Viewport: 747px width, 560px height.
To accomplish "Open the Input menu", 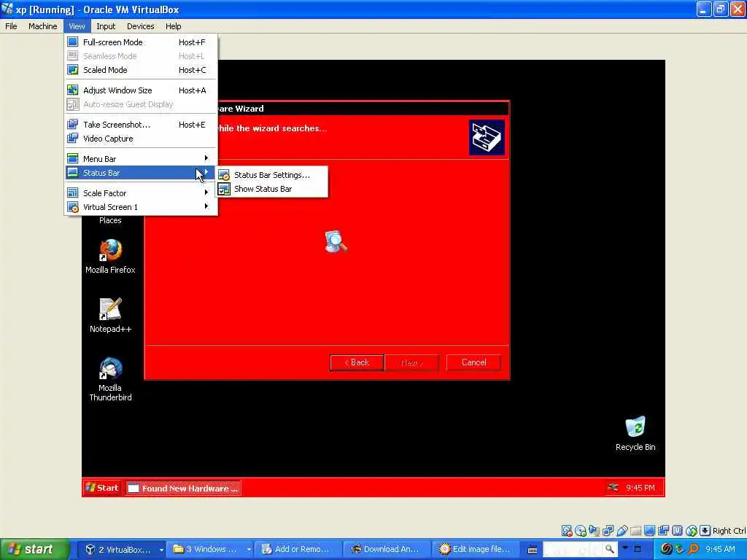I will tap(106, 26).
